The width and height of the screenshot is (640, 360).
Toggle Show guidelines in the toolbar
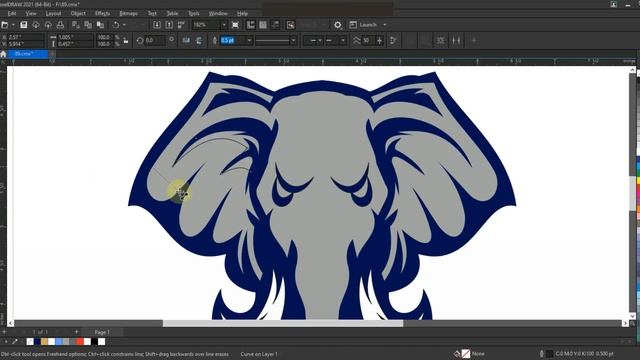click(276, 25)
